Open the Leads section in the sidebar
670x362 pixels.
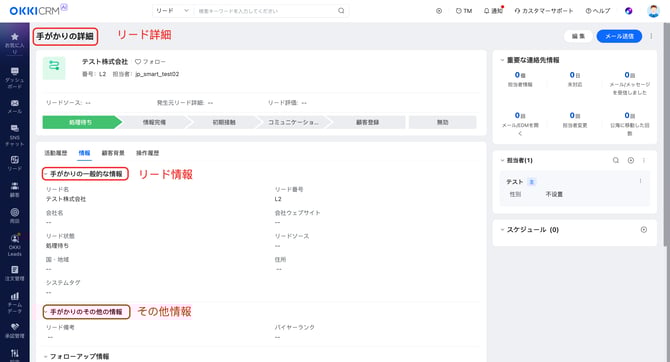(x=15, y=163)
